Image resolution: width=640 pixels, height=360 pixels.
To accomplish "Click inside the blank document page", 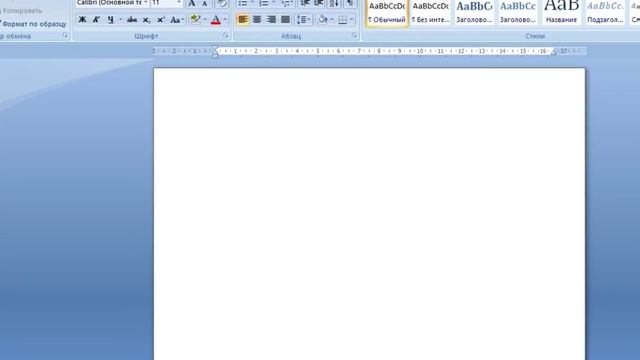I will pyautogui.click(x=369, y=214).
